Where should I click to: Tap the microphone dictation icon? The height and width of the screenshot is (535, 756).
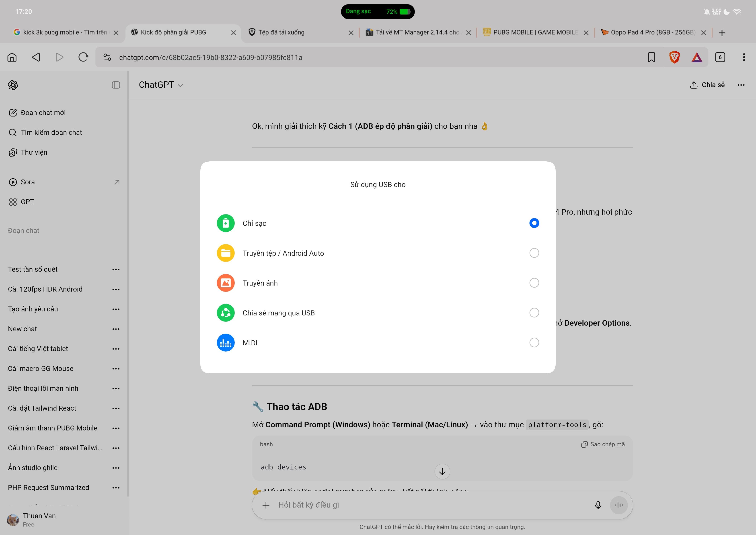click(x=598, y=505)
